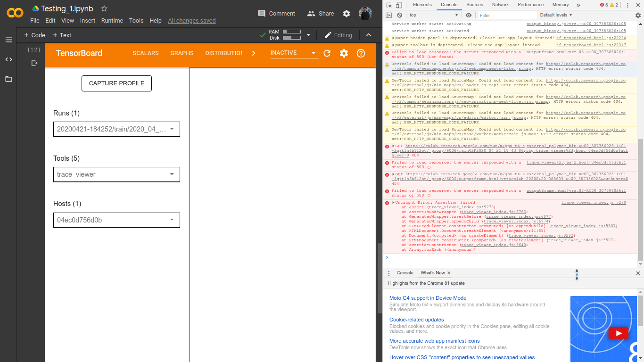Expand paper-header-panel deprecated warning
Screen dimensions: 644x362
click(x=393, y=38)
